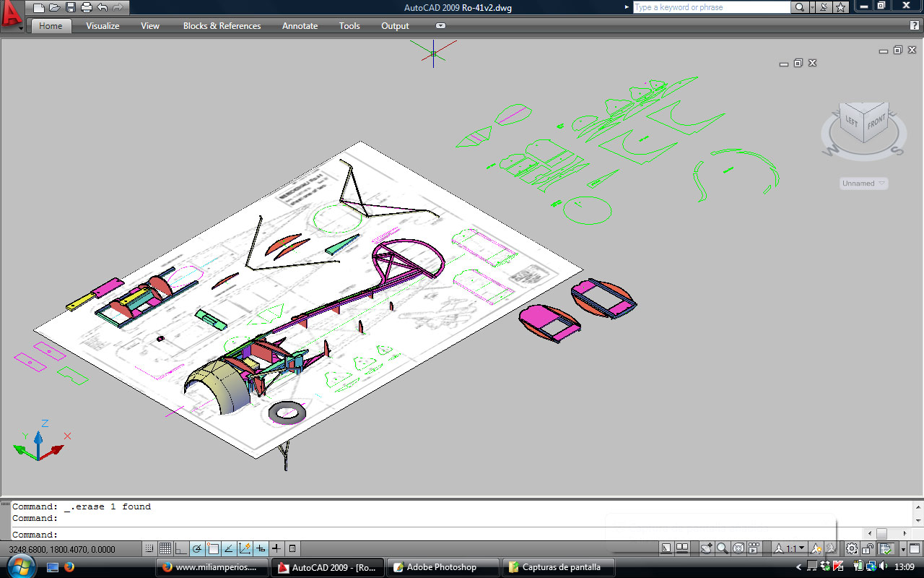Click the Save icon in quick access toolbar
Viewport: 924px width, 578px height.
pyautogui.click(x=71, y=8)
